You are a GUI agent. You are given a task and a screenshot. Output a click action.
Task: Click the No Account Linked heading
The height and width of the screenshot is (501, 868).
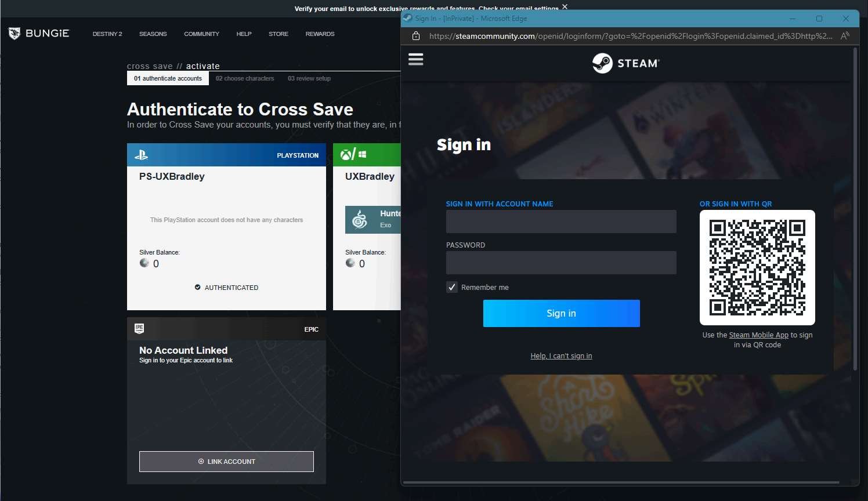183,350
